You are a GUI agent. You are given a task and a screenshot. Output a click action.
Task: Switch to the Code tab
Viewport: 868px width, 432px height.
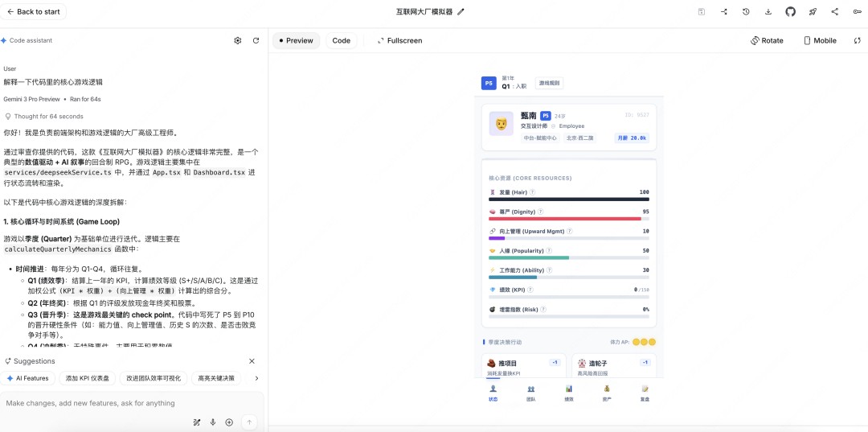coord(341,40)
